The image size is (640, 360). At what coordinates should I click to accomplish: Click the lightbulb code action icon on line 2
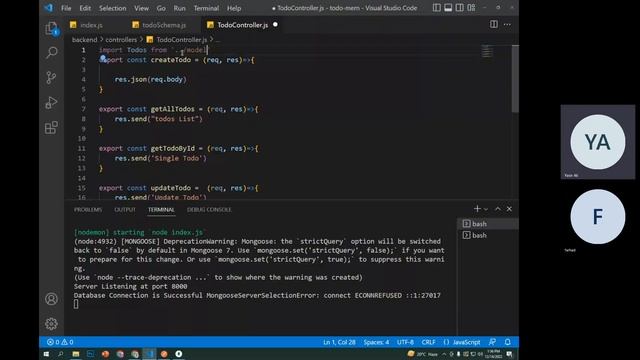pyautogui.click(x=103, y=59)
